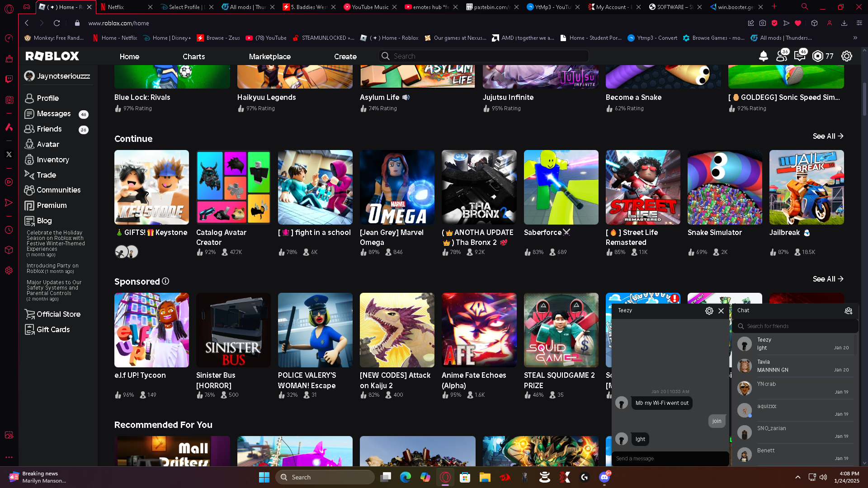Viewport: 868px width, 488px height.
Task: Show Windows hidden tray icons chevron
Action: 797,477
